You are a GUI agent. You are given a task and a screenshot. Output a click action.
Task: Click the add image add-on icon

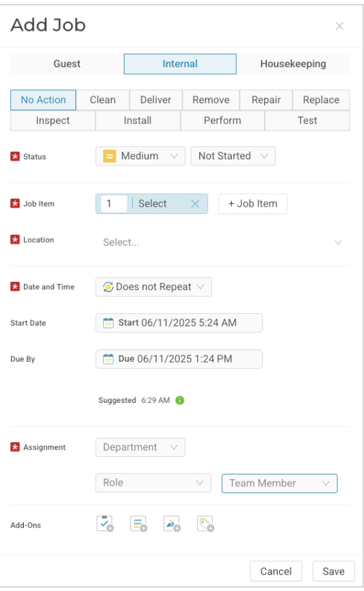tap(172, 523)
